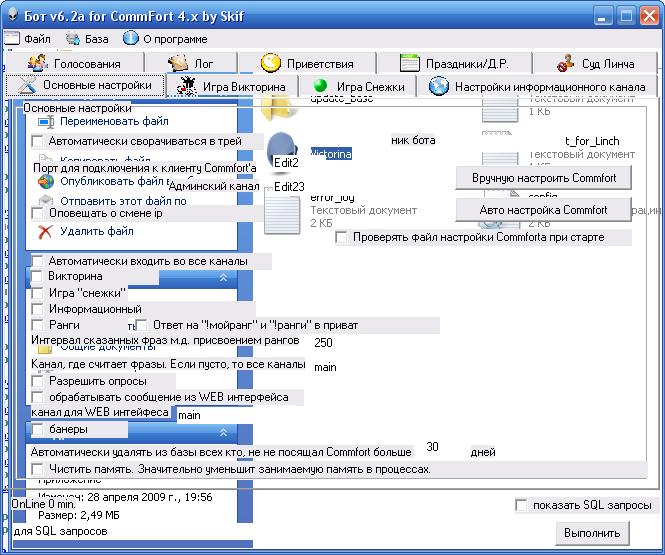Collapse the panel chevron beside Викторина
Viewport: 665px width, 555px height.
coord(222,276)
